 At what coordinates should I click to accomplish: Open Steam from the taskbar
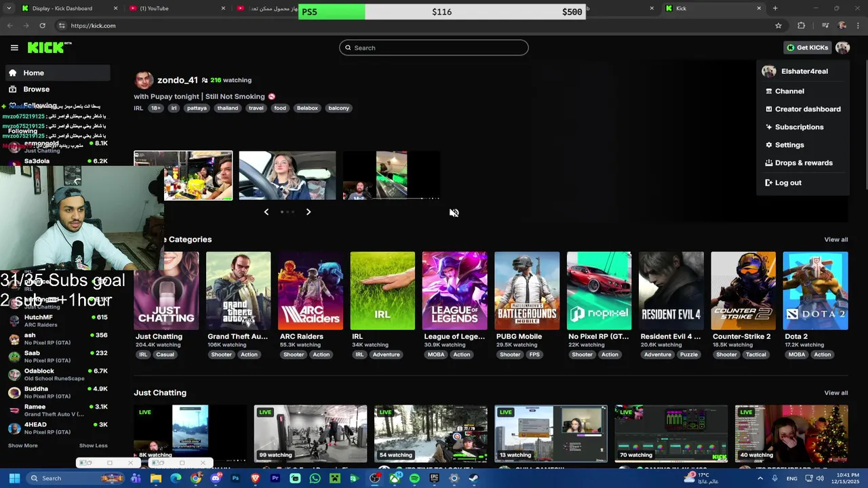click(x=473, y=478)
